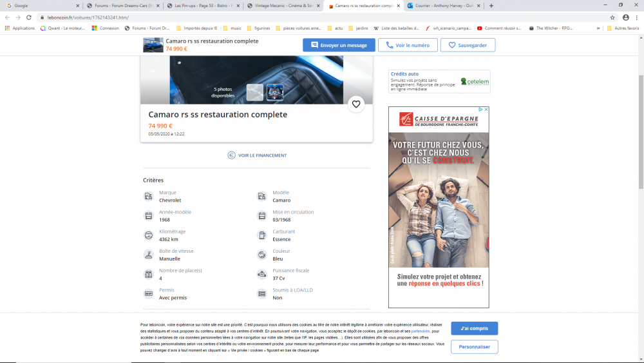This screenshot has width=644, height=363.
Task: Open the Chrome profile avatar icon
Action: click(x=625, y=17)
